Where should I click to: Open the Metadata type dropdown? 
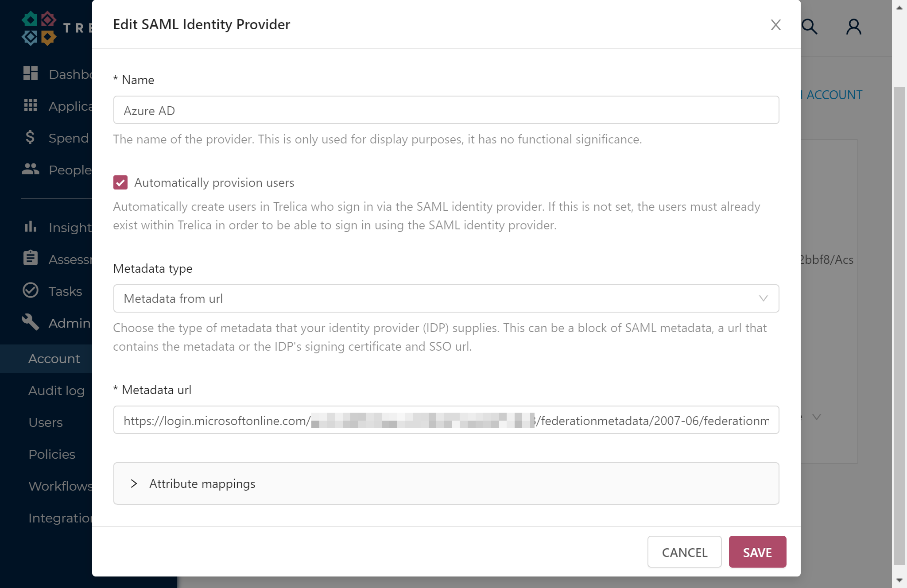pos(446,298)
